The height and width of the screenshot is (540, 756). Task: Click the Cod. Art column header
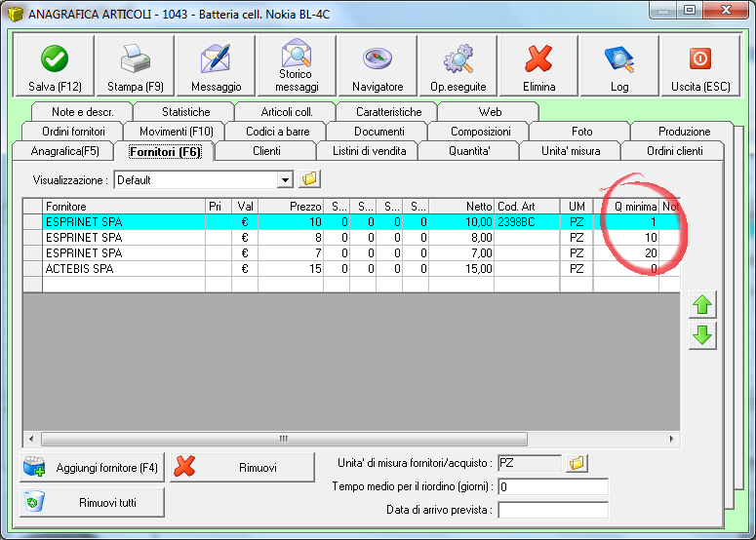pyautogui.click(x=527, y=207)
